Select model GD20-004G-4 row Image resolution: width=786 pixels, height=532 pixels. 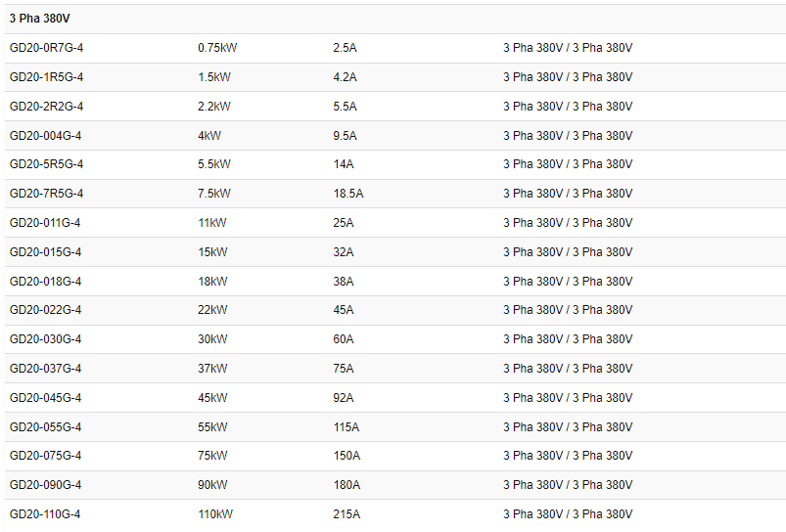395,136
